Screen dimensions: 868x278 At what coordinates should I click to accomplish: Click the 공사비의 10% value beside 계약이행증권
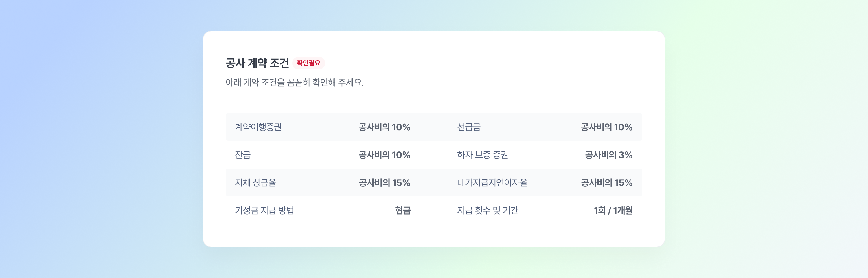pyautogui.click(x=384, y=127)
